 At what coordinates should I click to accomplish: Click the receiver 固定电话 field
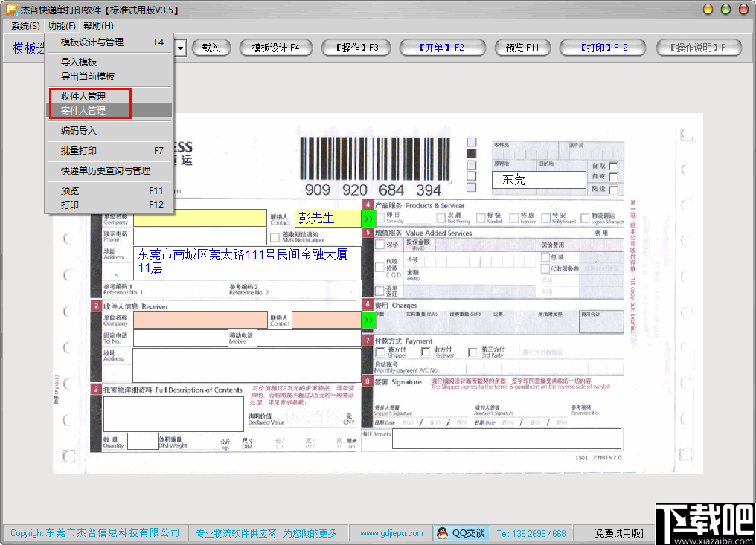[x=181, y=338]
